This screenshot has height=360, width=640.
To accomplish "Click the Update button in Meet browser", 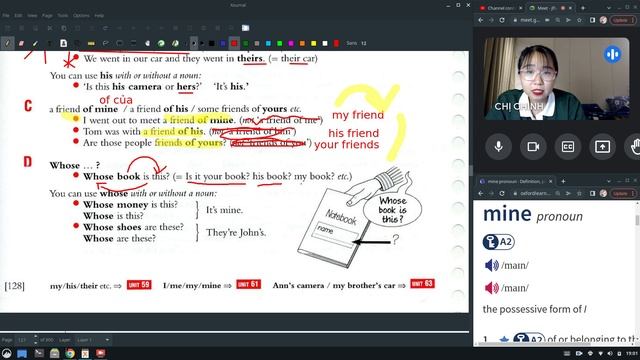I will pyautogui.click(x=623, y=20).
